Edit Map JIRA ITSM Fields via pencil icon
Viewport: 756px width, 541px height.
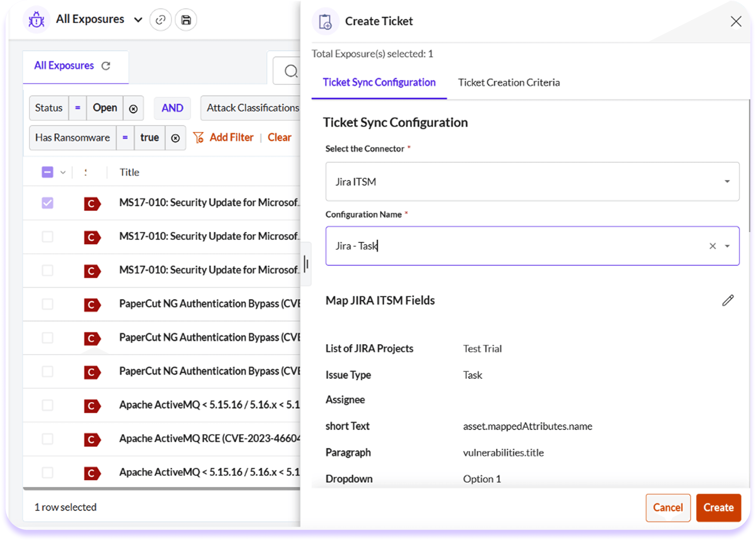728,300
